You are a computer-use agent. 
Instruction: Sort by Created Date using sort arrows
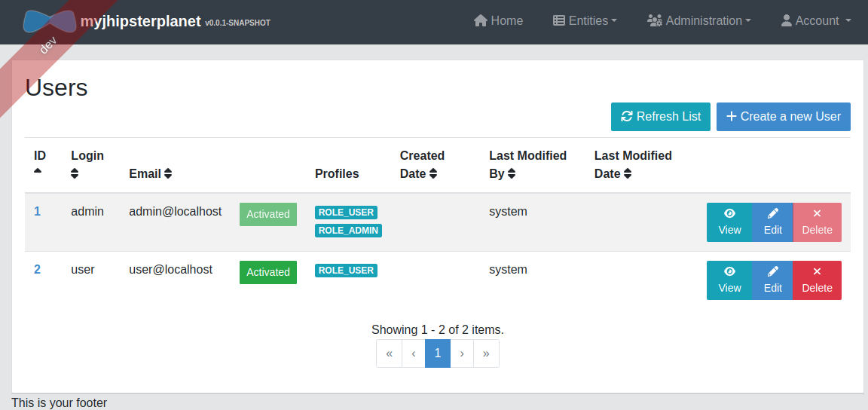tap(433, 173)
